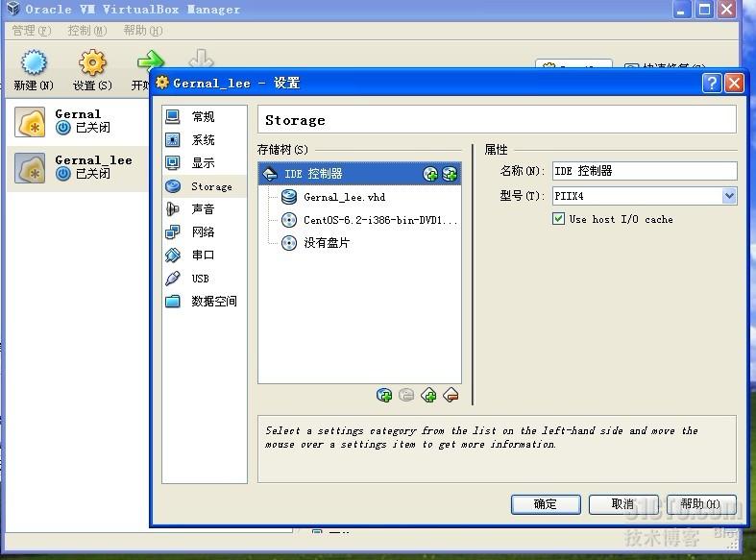
Task: Select the Gernal_lee virtual machine entry
Action: [x=78, y=168]
